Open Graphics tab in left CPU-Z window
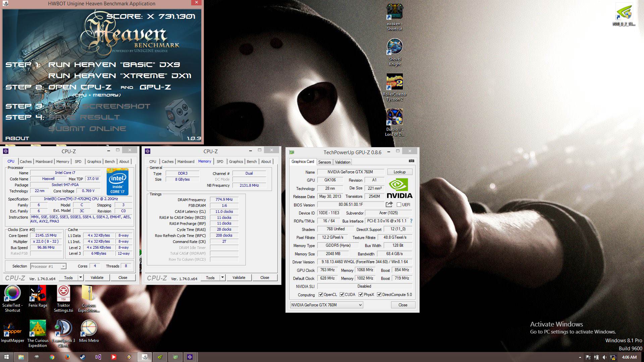The image size is (644, 362). (94, 162)
